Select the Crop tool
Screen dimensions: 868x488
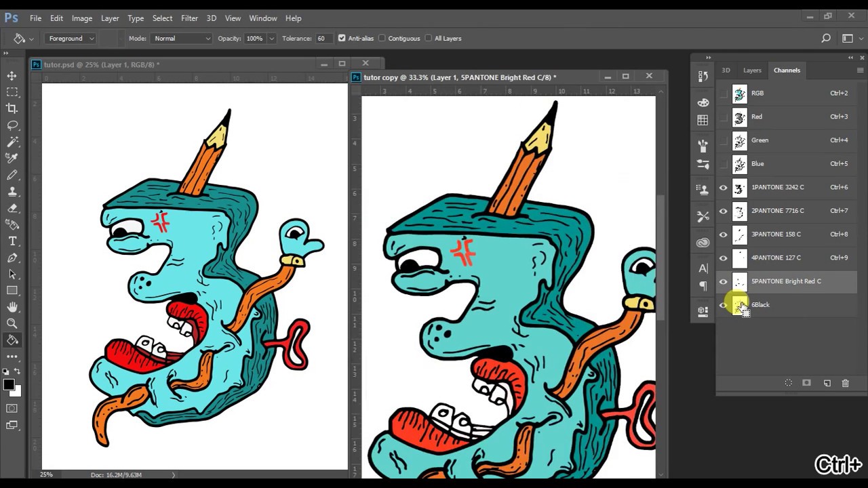12,108
